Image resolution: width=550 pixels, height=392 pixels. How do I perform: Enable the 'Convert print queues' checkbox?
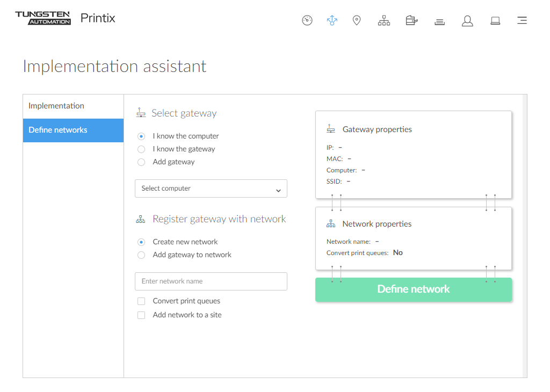pyautogui.click(x=141, y=301)
